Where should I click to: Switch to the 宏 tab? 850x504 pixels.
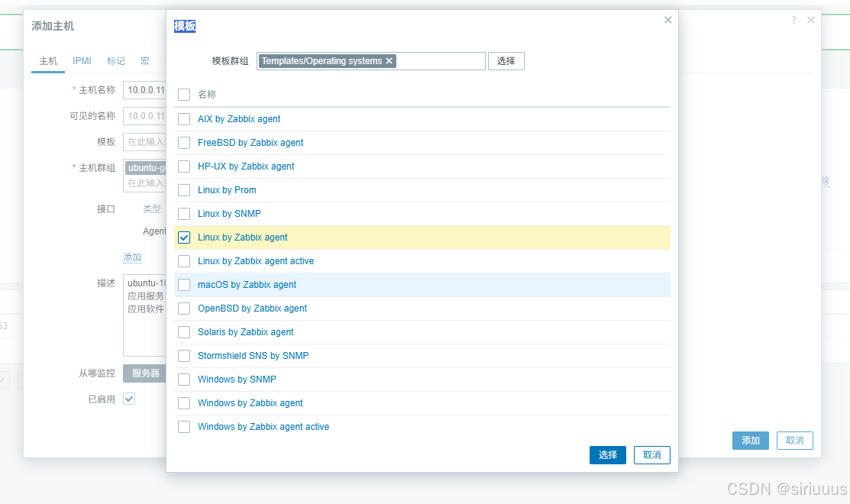(x=145, y=60)
